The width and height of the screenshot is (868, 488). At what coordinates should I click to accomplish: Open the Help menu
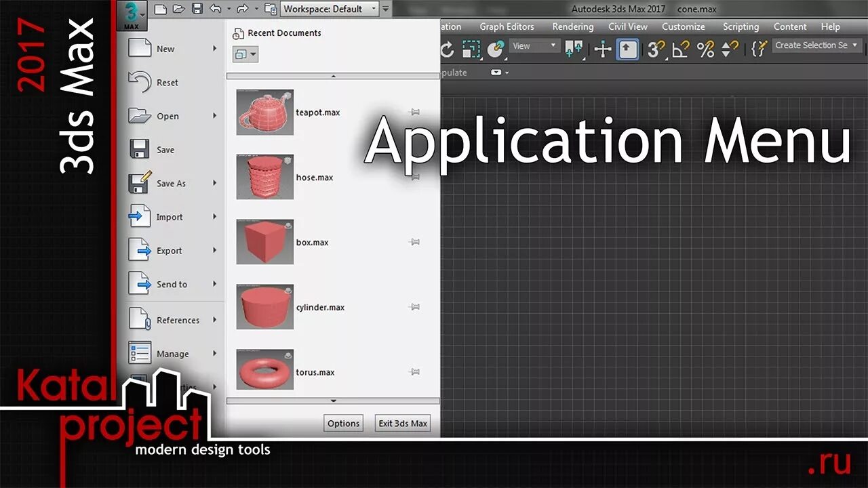point(830,26)
